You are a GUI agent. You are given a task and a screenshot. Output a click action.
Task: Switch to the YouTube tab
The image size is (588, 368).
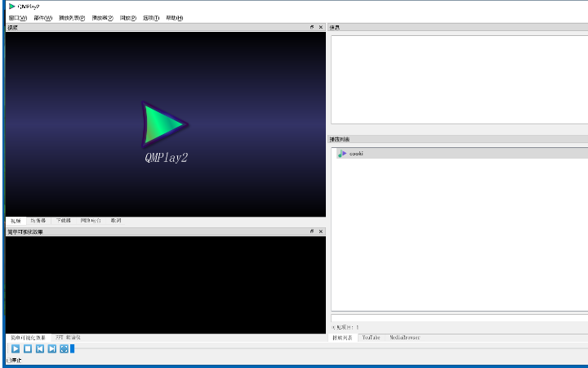pos(372,338)
